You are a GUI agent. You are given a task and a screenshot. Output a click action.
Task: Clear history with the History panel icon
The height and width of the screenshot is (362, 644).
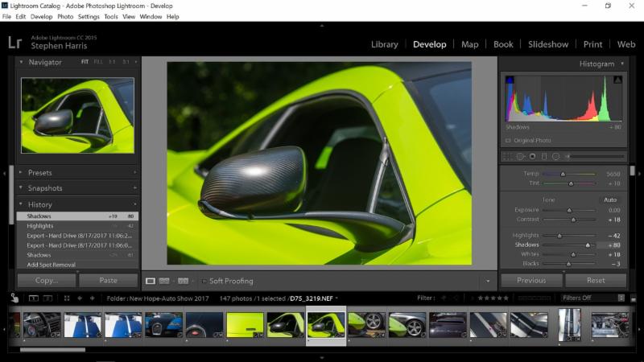135,204
